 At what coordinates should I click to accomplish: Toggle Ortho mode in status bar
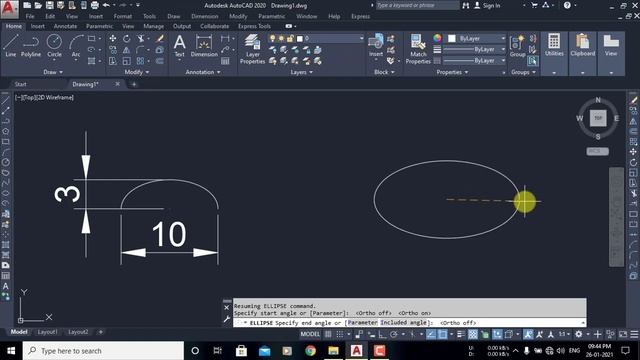[x=382, y=334]
